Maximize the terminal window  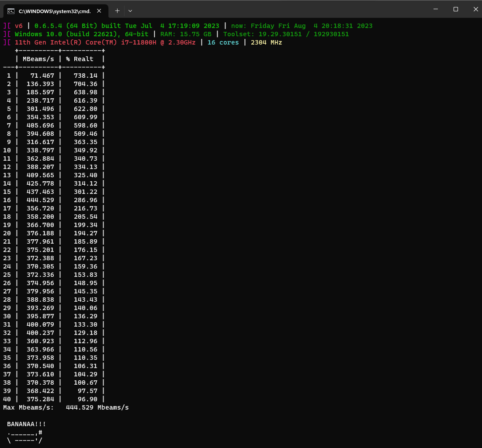pos(456,9)
